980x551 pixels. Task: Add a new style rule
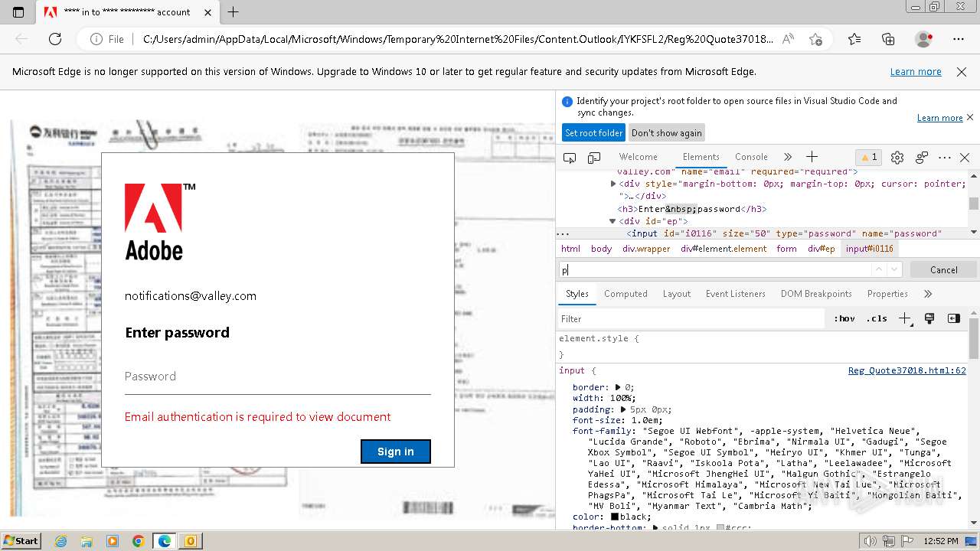tap(905, 319)
